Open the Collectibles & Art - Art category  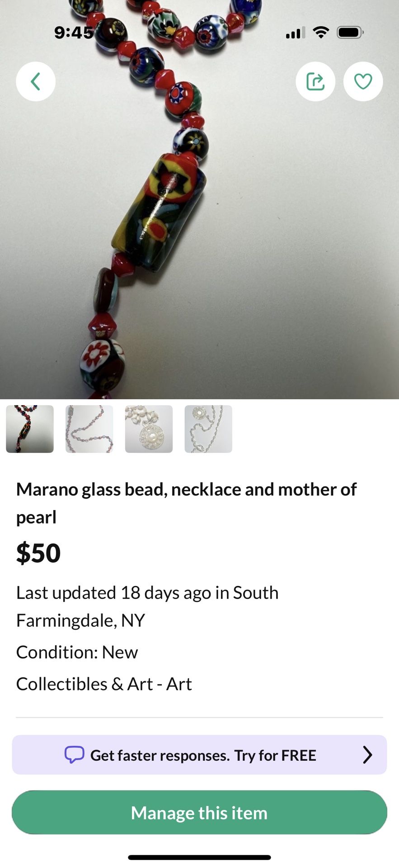tap(104, 684)
